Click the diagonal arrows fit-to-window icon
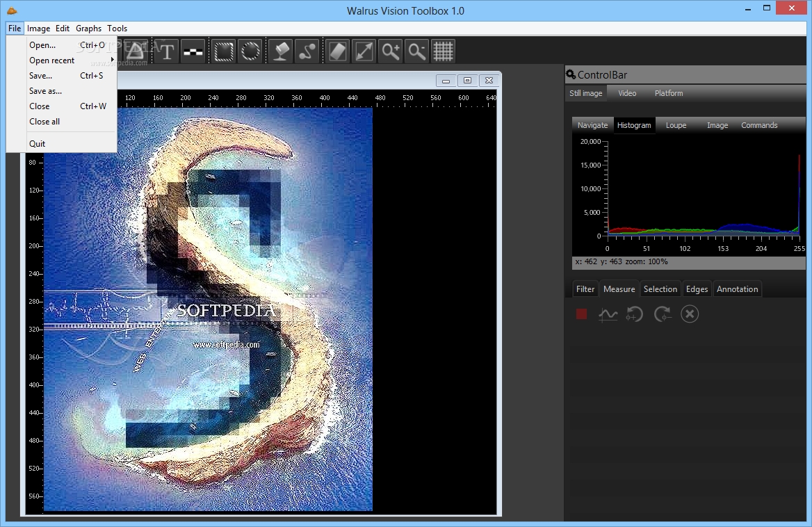812x527 pixels. click(364, 51)
